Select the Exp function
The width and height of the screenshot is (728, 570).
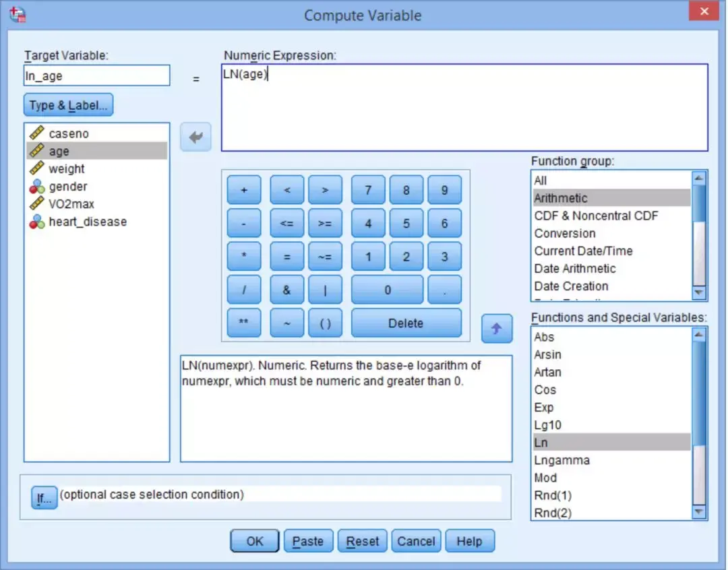611,408
